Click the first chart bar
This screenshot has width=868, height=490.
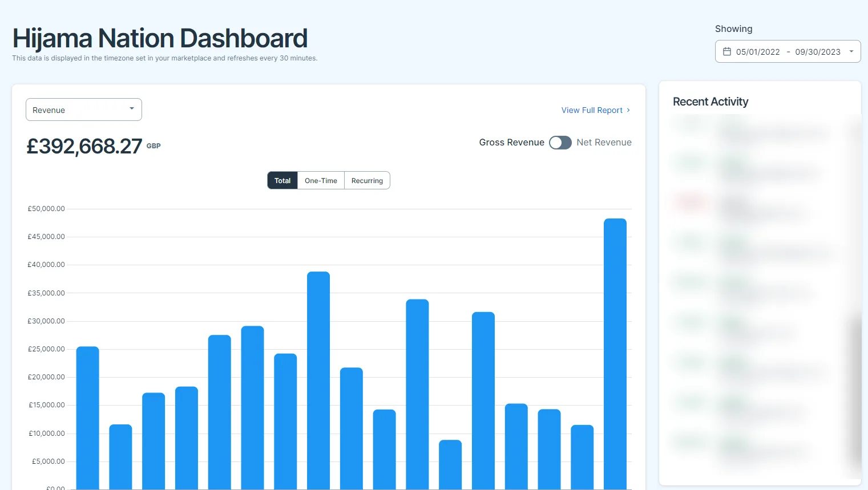point(88,418)
